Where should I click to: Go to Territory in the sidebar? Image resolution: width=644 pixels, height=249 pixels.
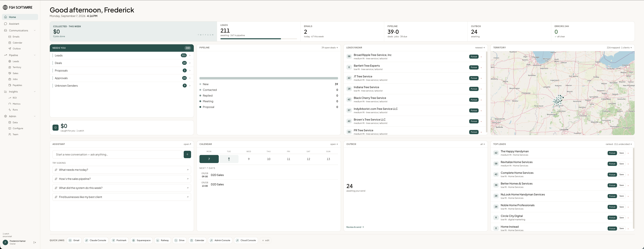point(17,67)
